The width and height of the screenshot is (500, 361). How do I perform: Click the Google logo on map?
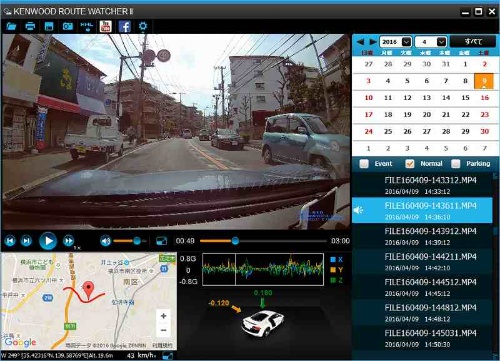pos(20,342)
